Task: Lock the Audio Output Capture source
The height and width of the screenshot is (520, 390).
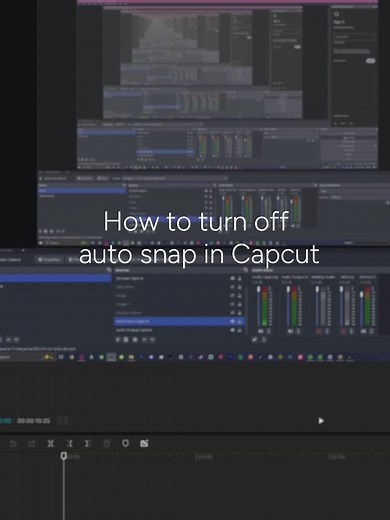Action: click(239, 330)
